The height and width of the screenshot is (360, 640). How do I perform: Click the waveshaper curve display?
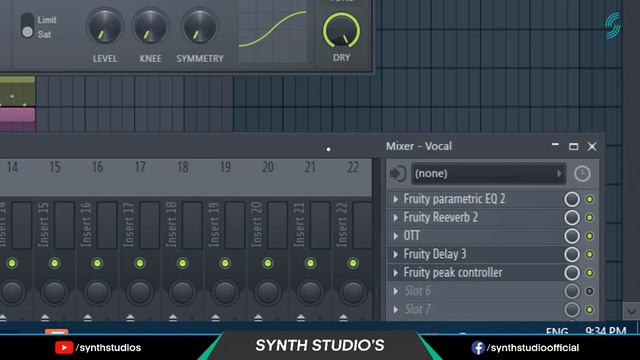[x=273, y=32]
